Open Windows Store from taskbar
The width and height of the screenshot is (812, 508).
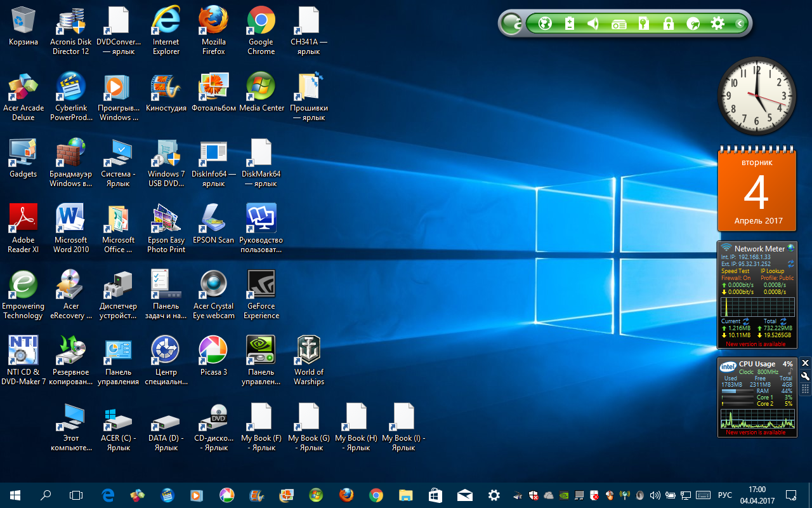click(x=435, y=495)
